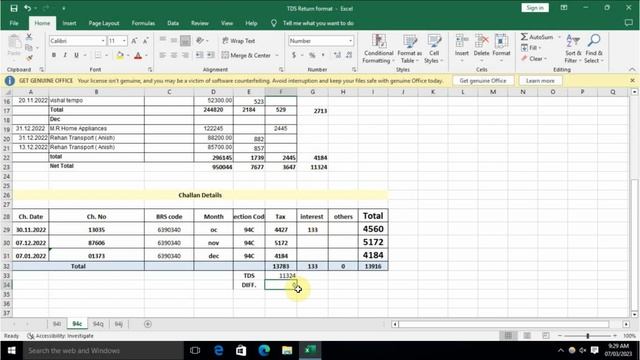The width and height of the screenshot is (640, 360).
Task: Open the File menu
Action: (x=14, y=23)
